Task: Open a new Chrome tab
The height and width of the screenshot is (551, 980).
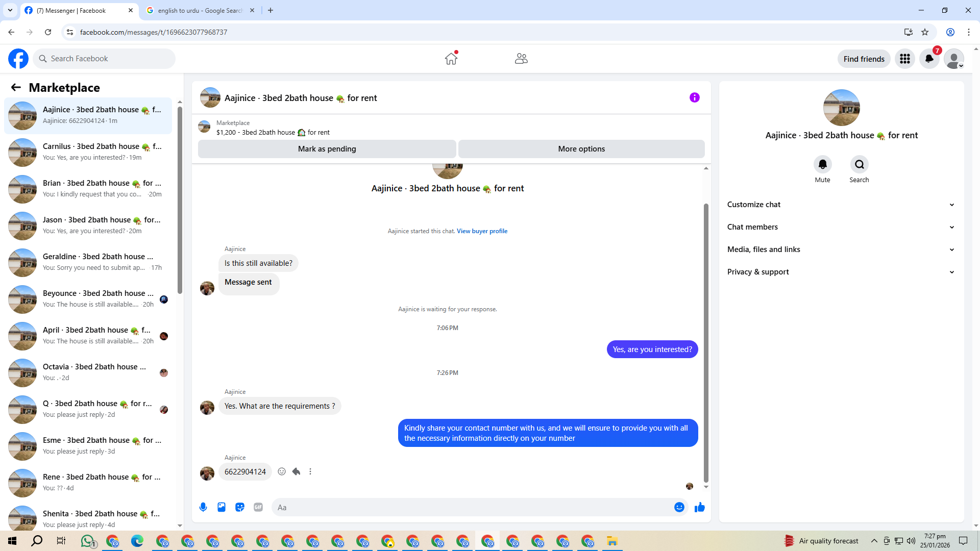Action: pos(271,10)
